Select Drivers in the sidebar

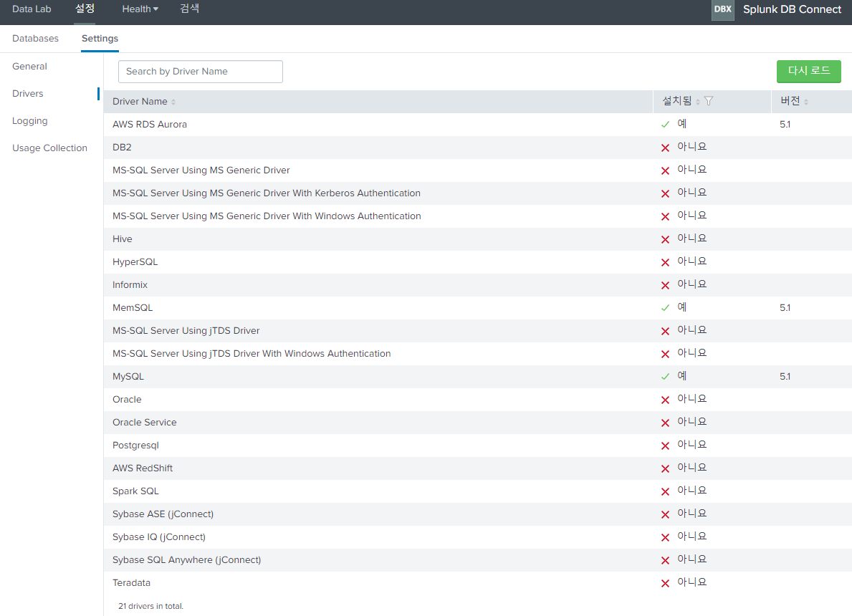pyautogui.click(x=28, y=93)
